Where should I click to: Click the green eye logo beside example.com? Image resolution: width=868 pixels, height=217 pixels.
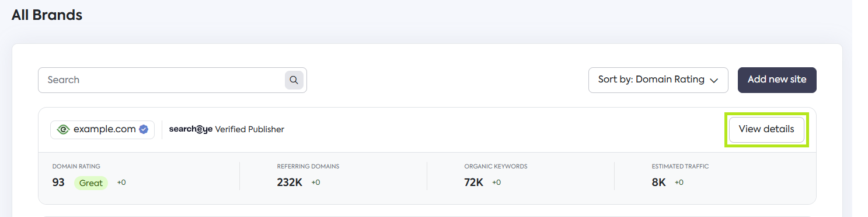63,129
